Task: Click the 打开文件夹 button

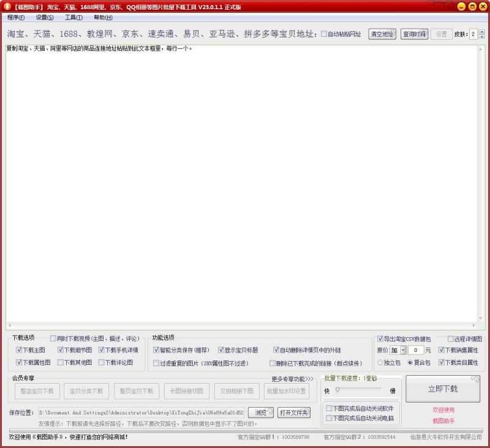Action: 294,413
